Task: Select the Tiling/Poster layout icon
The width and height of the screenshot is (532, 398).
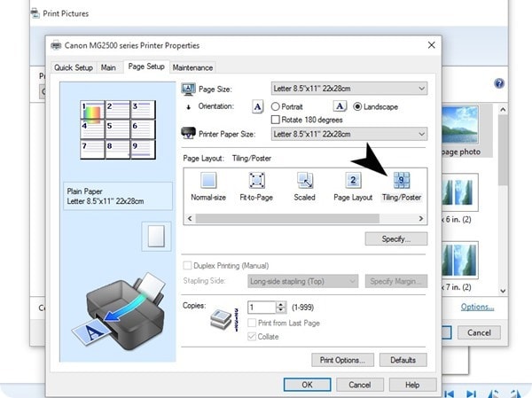Action: [x=402, y=180]
